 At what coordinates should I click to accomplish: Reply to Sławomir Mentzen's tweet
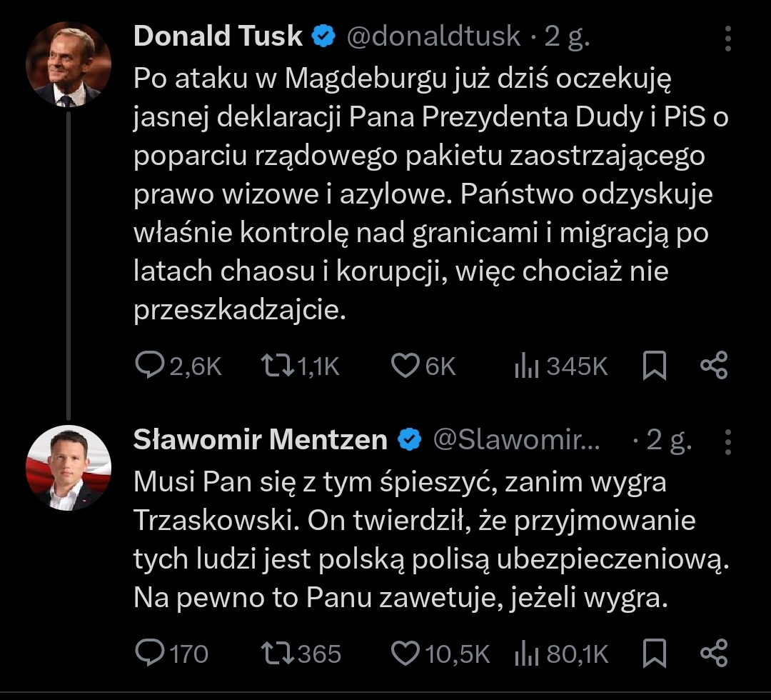[151, 653]
